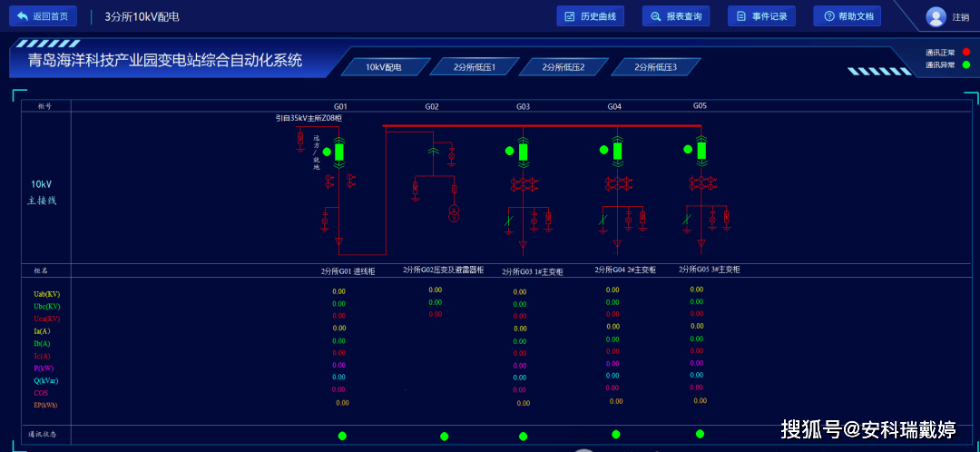
Task: Switch to 2分所低压3 tab
Action: pyautogui.click(x=656, y=66)
